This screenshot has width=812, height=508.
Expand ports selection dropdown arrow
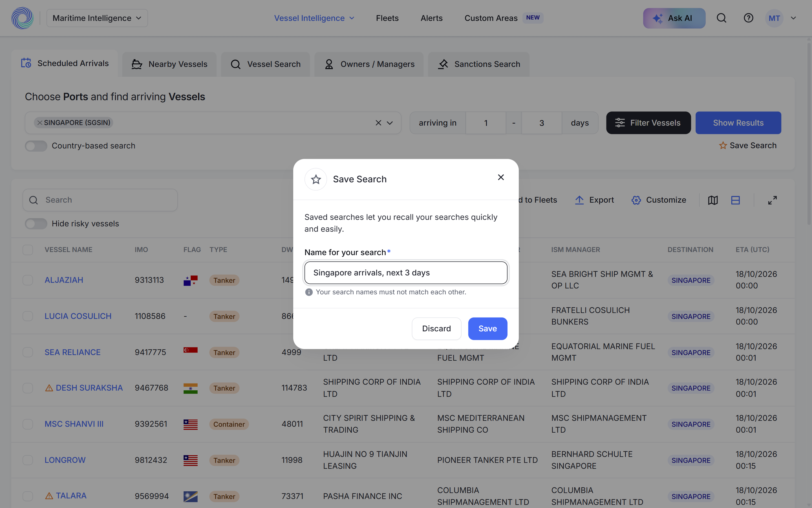coord(390,123)
